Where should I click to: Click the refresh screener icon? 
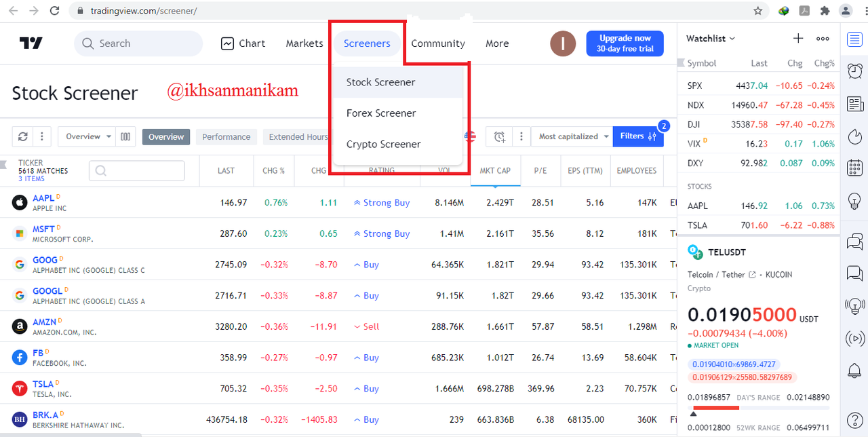22,136
